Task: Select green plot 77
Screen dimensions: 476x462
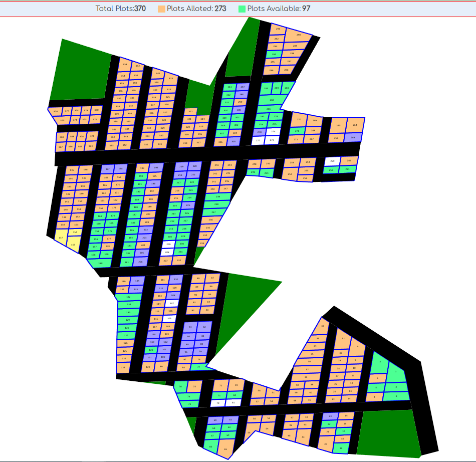Action: pos(201,367)
